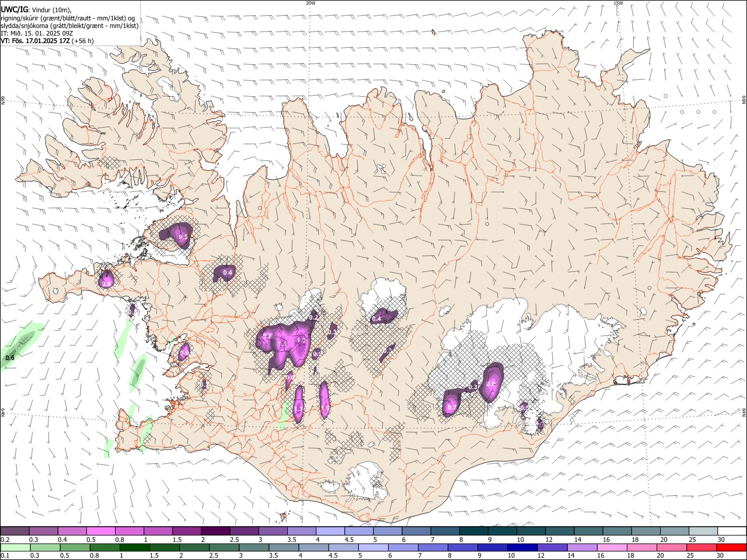Image resolution: width=747 pixels, height=560 pixels.
Task: Click the 0.4 label on the snow scale
Action: click(x=62, y=540)
